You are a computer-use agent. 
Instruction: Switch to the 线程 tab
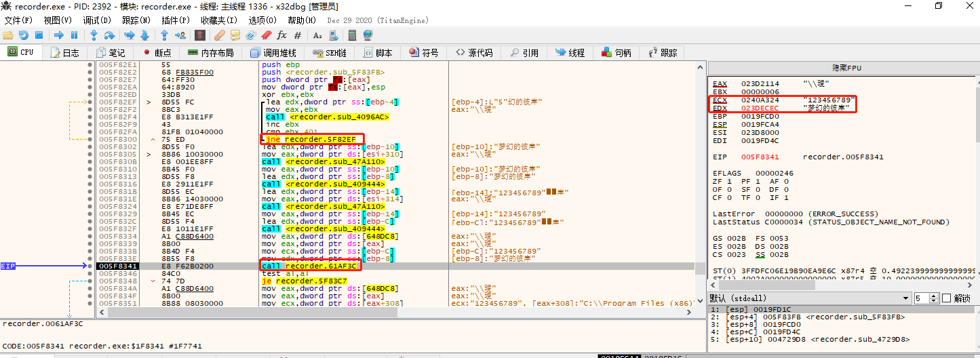click(x=570, y=52)
